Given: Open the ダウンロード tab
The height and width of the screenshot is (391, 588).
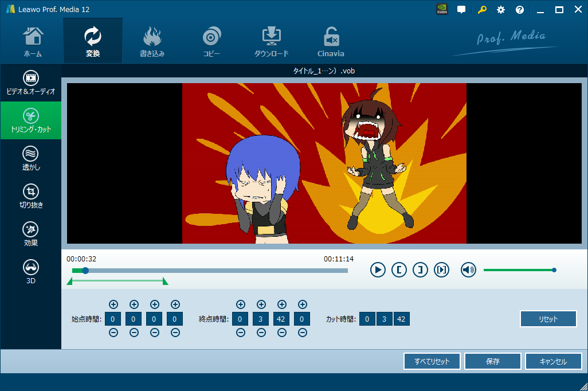Looking at the screenshot, I should [x=271, y=41].
